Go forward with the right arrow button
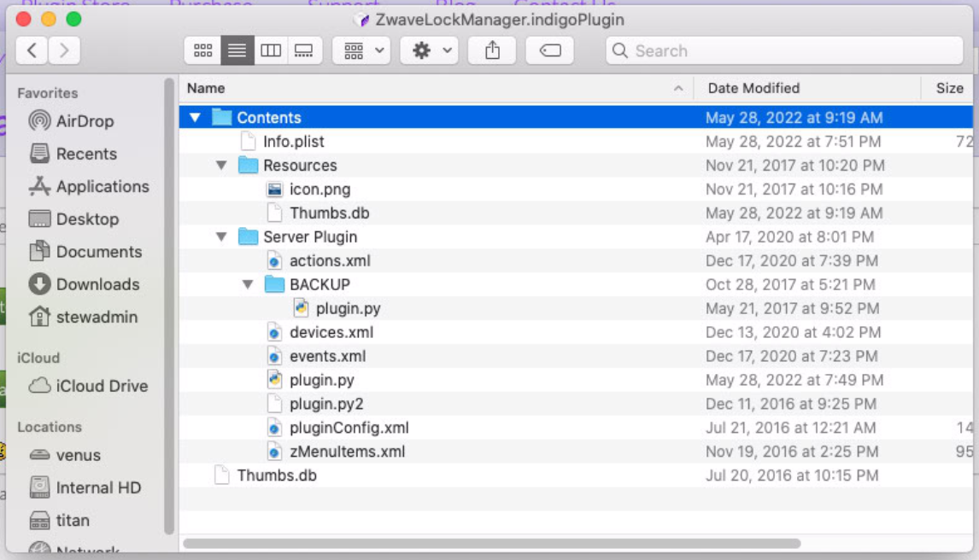 [x=64, y=50]
